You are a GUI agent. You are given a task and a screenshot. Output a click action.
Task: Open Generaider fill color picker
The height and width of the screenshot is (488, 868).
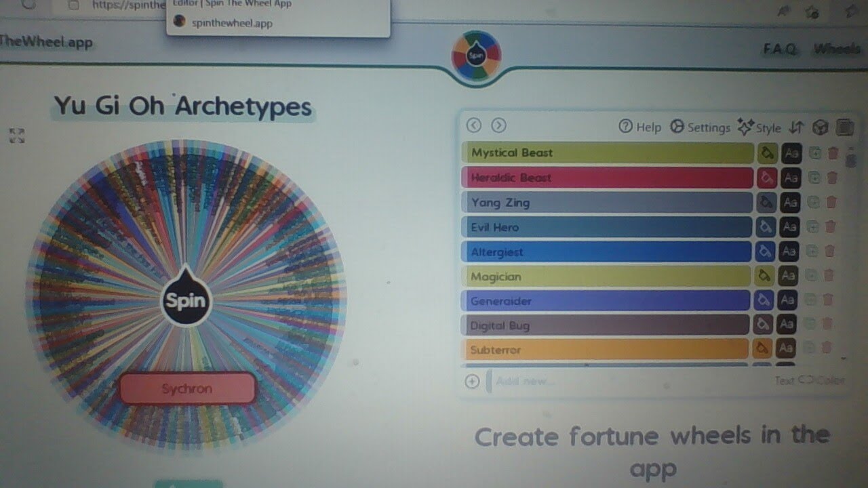click(764, 300)
